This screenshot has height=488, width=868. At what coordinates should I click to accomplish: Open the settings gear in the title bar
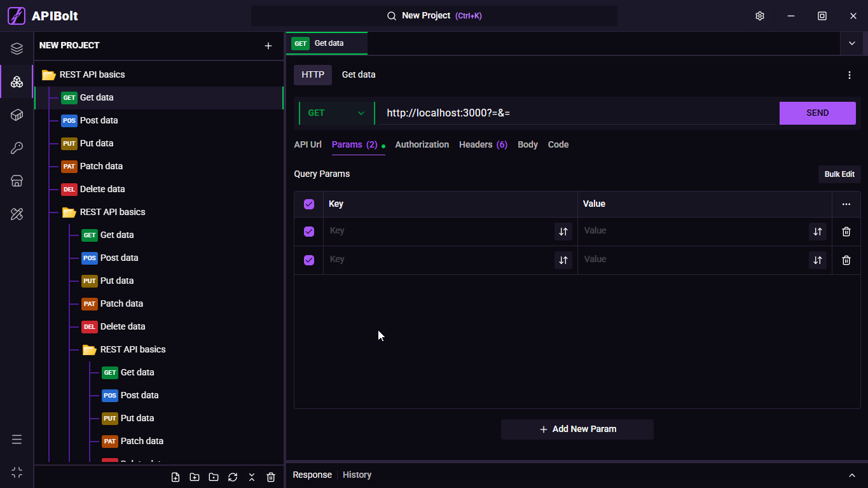759,16
